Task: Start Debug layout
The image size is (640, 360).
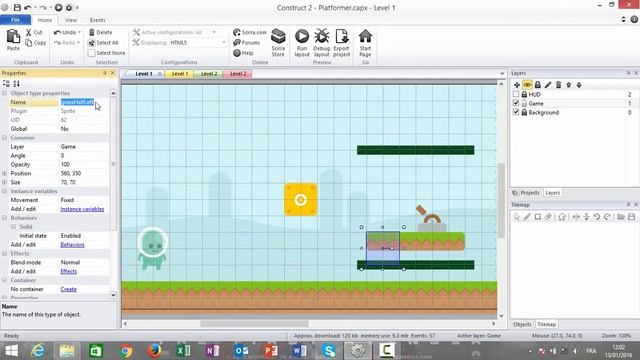Action: click(322, 42)
